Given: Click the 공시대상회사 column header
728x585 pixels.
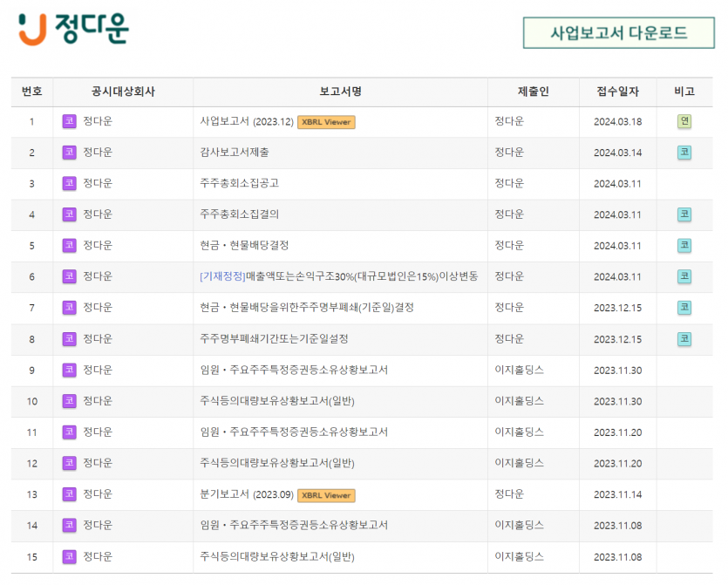Looking at the screenshot, I should (123, 92).
